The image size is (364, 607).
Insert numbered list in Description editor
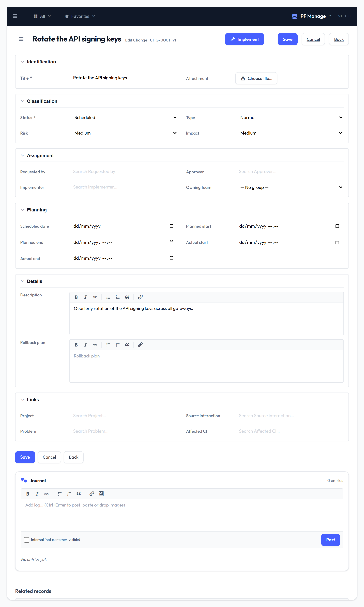coord(118,297)
